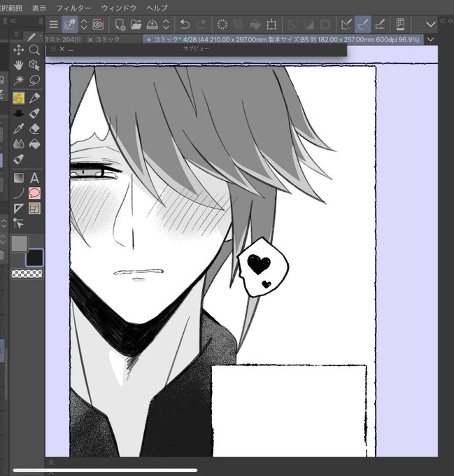Switch to the inactive コミック canvas tab

click(107, 39)
